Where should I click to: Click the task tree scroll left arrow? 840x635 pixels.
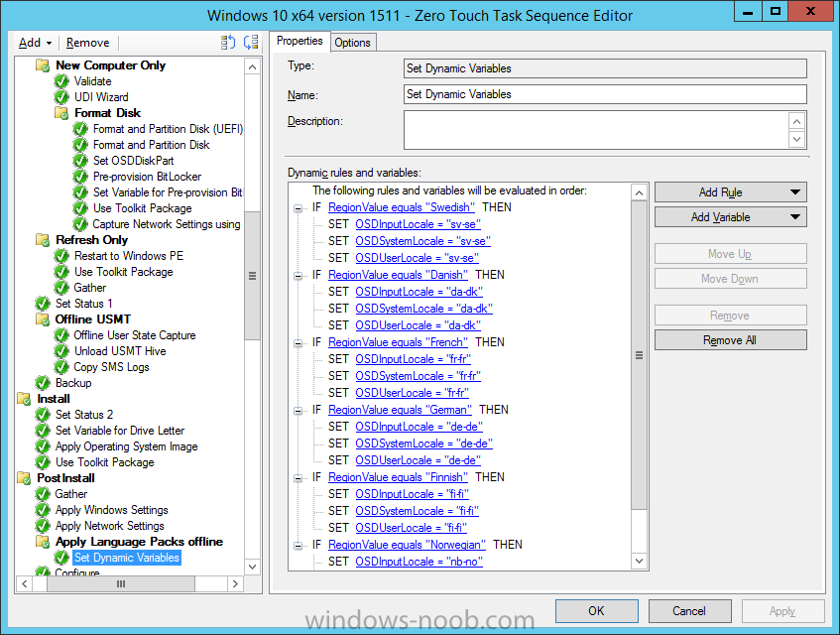(x=25, y=583)
